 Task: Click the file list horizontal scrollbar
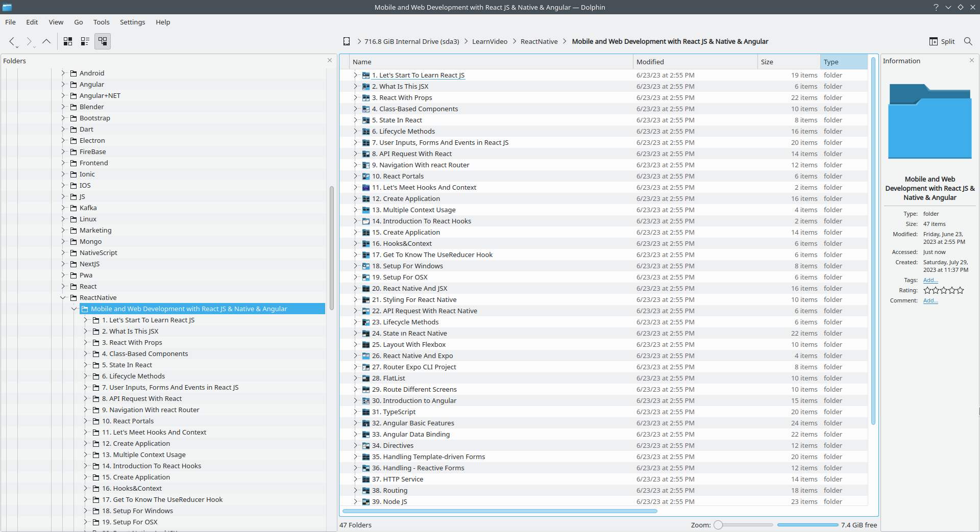[500, 511]
